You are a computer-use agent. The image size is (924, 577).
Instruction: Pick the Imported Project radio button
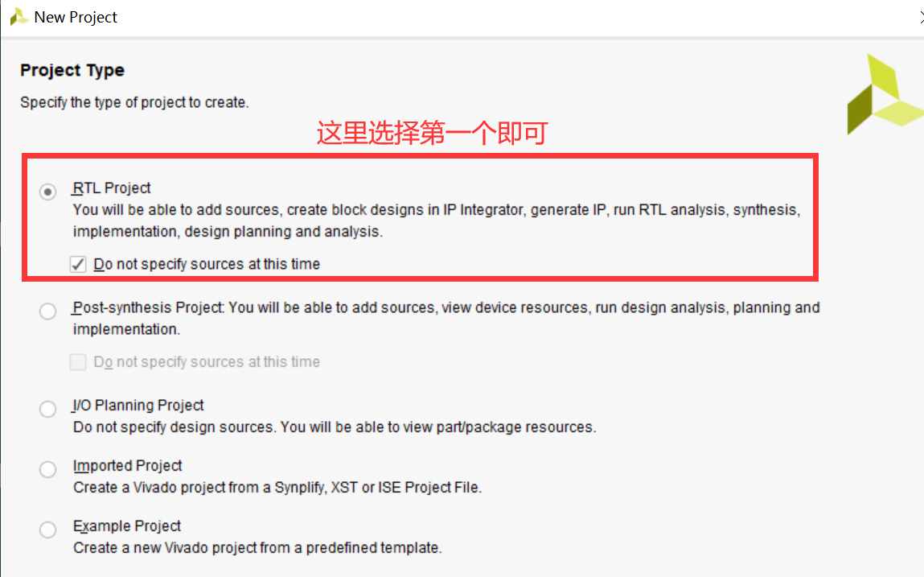48,469
